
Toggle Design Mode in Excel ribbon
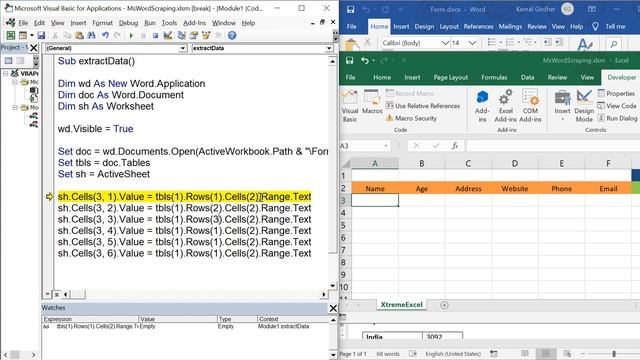[x=584, y=106]
